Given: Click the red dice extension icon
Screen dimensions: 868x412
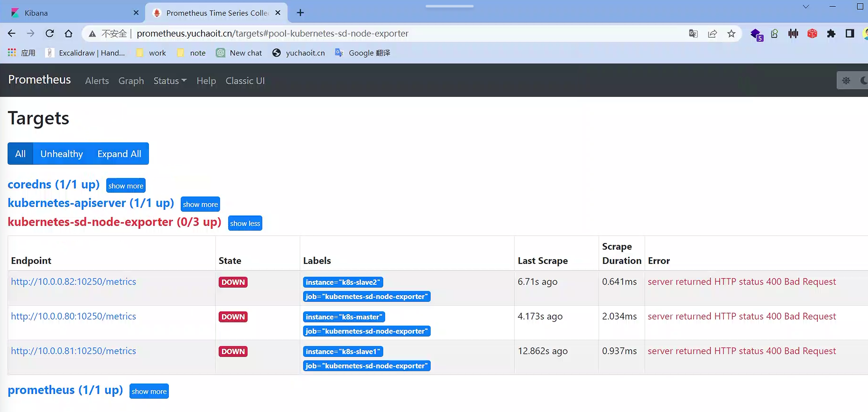Looking at the screenshot, I should [x=812, y=33].
